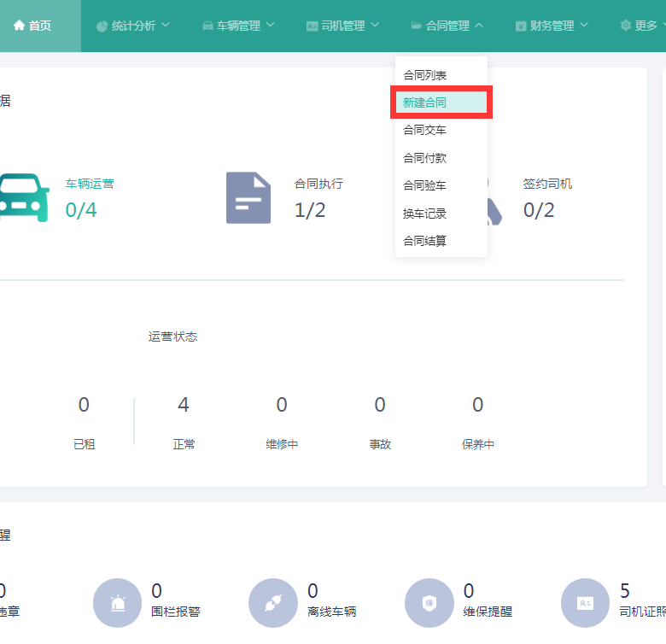This screenshot has width=666, height=644.
Task: Open the 车辆管理 dropdown menu
Action: 238,26
